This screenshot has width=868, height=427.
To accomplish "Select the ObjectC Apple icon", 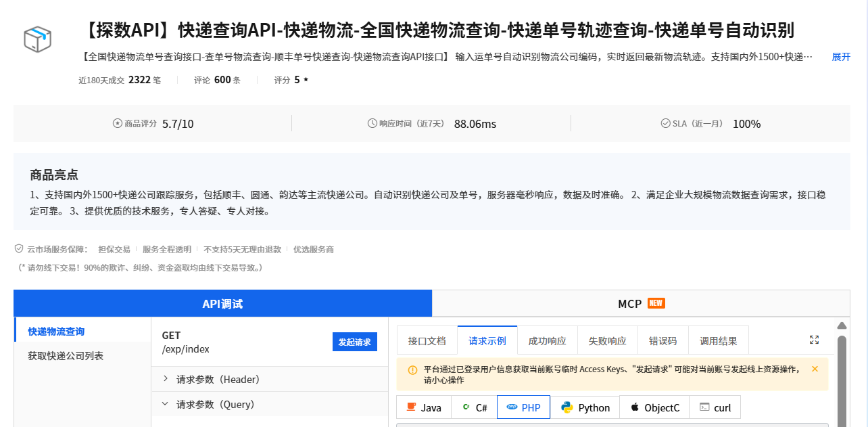I will pos(634,407).
